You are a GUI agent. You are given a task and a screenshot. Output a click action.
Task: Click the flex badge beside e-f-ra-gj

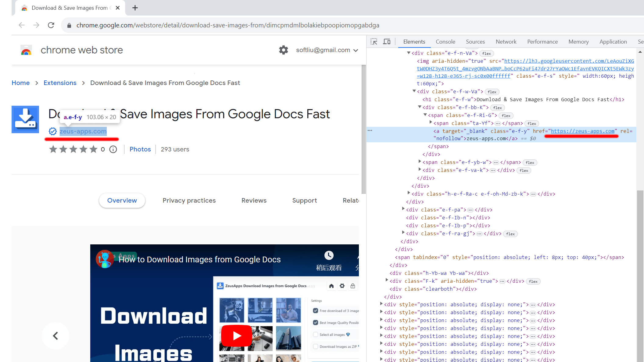click(x=510, y=234)
